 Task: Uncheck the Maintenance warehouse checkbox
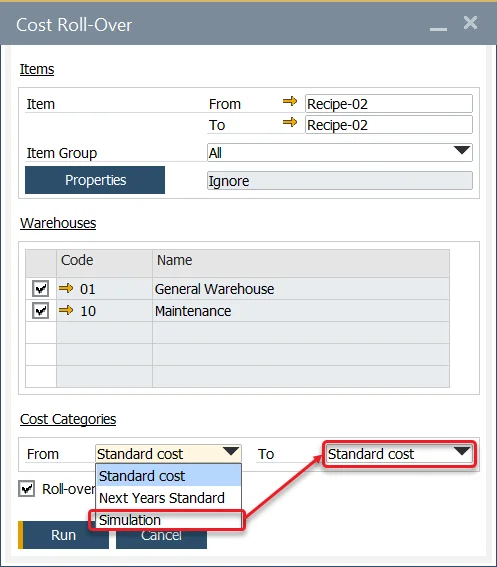[x=41, y=311]
